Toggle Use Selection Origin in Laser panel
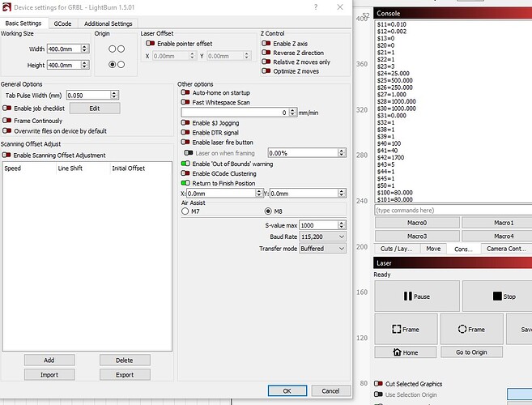Image resolution: width=532 pixels, height=405 pixels. point(378,394)
